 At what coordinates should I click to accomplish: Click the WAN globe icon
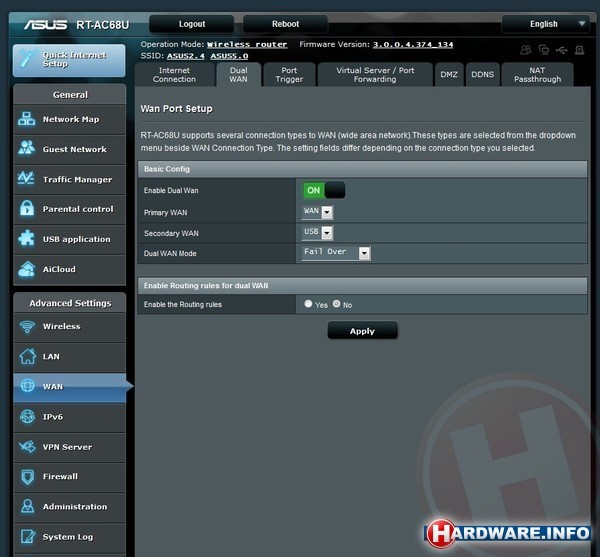click(28, 386)
